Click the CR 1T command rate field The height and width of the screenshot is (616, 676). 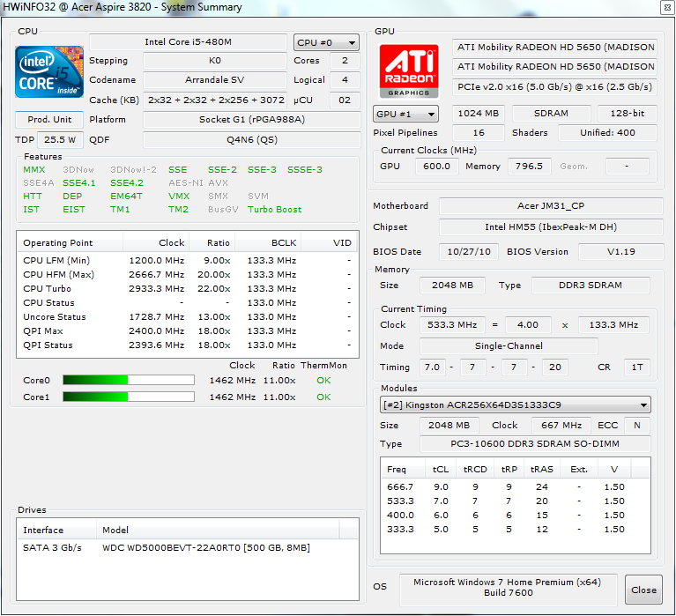[x=636, y=367]
